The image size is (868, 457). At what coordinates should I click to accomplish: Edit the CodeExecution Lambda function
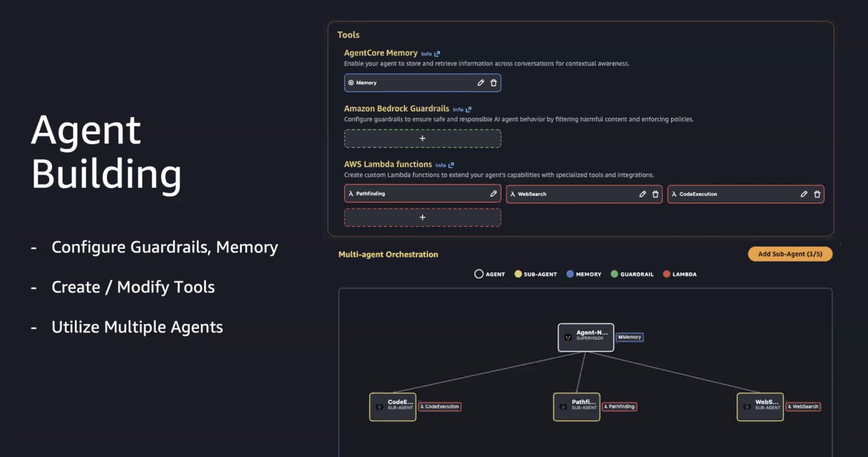point(804,194)
